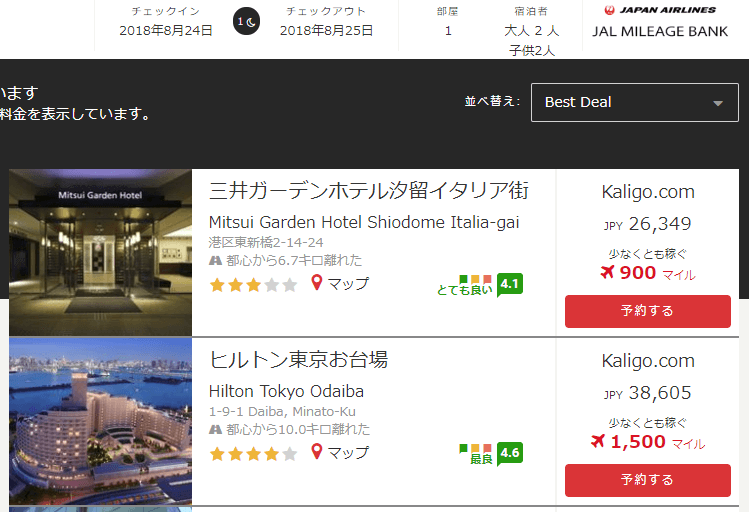Screen dimensions: 749x512
Task: View the Hilton Tokyo Odaiba photo
Action: coord(100,421)
